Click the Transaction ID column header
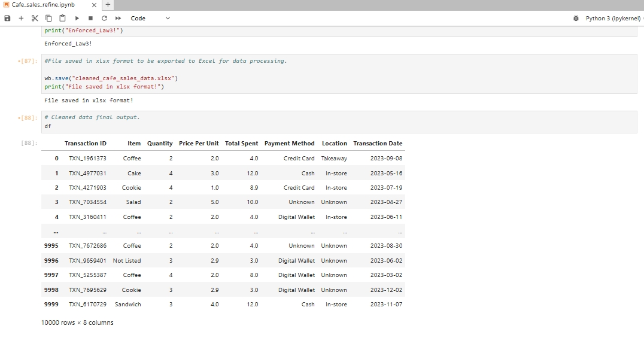The width and height of the screenshot is (644, 350). (86, 144)
